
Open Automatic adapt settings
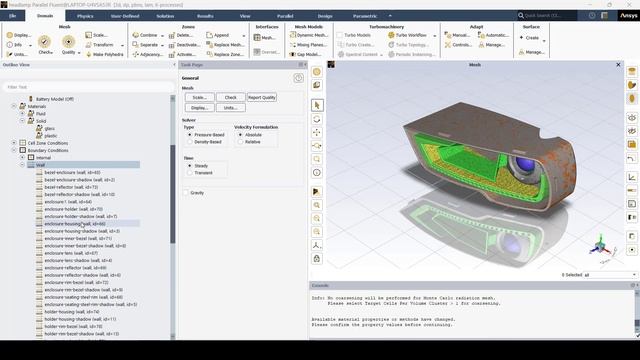[x=493, y=35]
